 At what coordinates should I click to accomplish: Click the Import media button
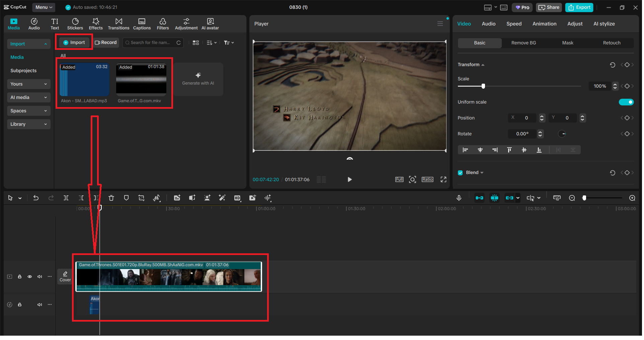point(74,43)
